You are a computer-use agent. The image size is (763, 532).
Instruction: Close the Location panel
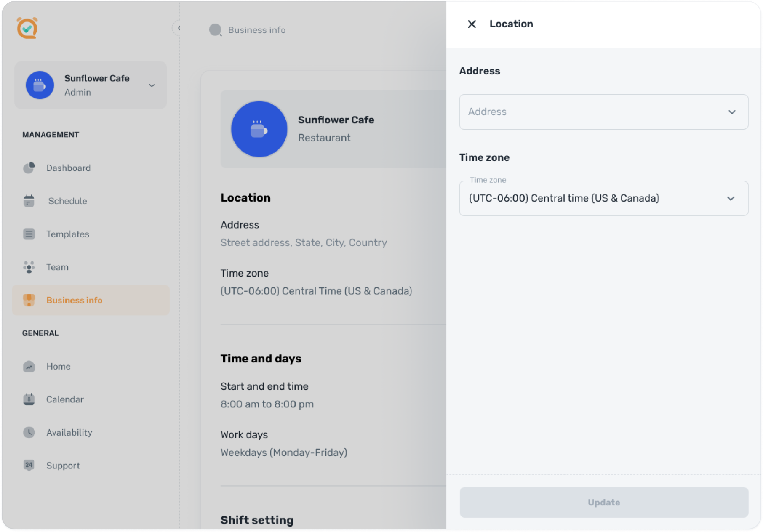click(472, 24)
